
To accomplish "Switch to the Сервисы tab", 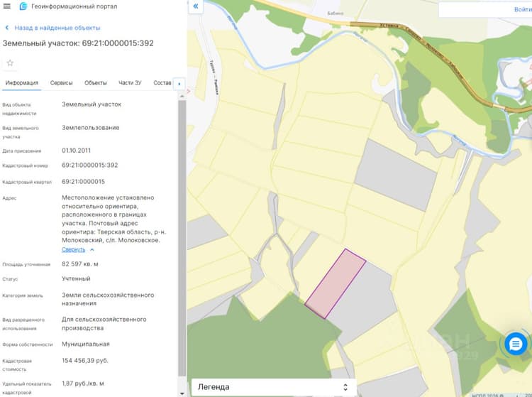I will (x=62, y=83).
